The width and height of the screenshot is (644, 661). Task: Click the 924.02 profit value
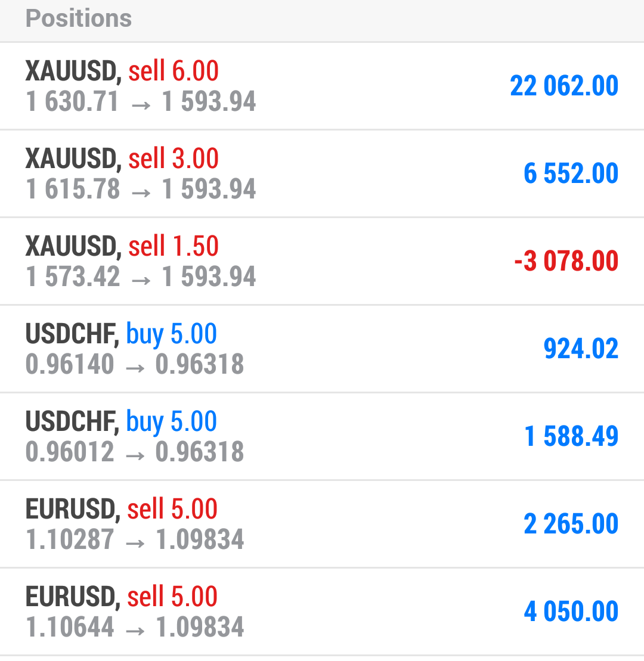[x=581, y=349]
